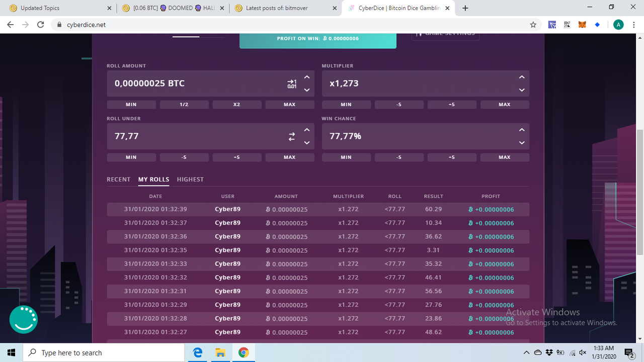Show hidden system tray icons

click(527, 352)
